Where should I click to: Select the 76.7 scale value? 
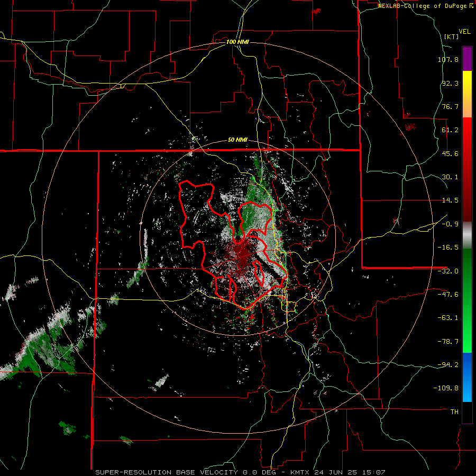pos(450,106)
